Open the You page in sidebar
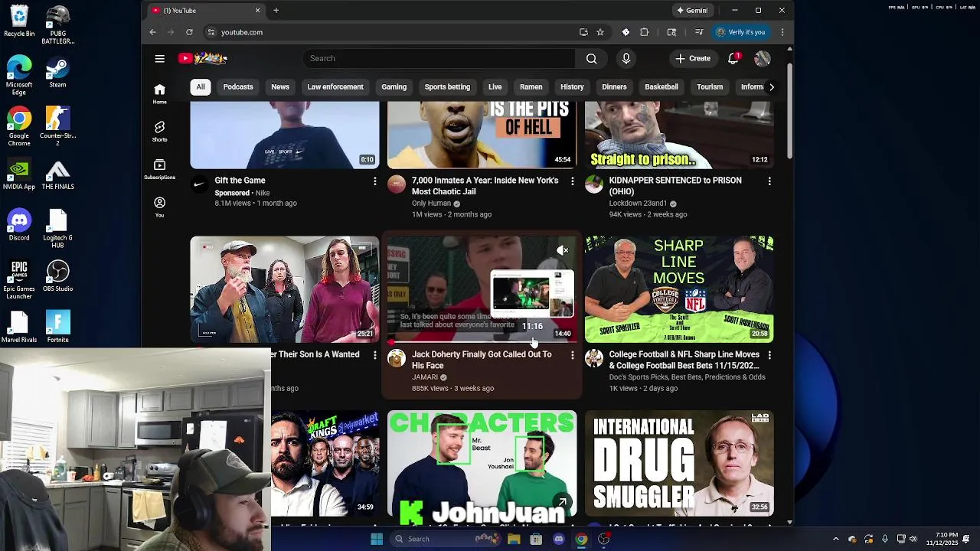Image resolution: width=980 pixels, height=551 pixels. pos(159,207)
